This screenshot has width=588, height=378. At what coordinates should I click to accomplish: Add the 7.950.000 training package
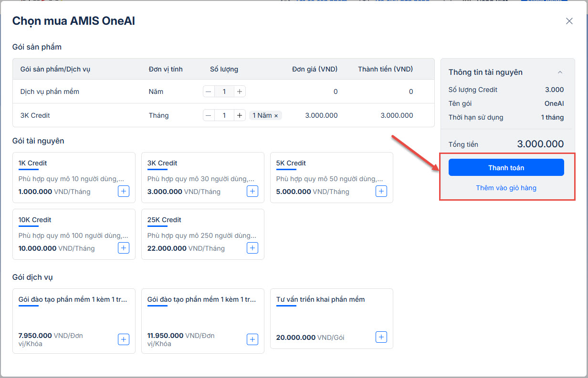[124, 339]
